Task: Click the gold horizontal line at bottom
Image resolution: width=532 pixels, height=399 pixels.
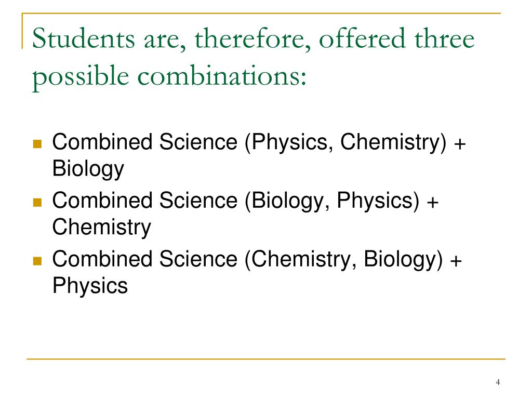Action: coord(266,358)
